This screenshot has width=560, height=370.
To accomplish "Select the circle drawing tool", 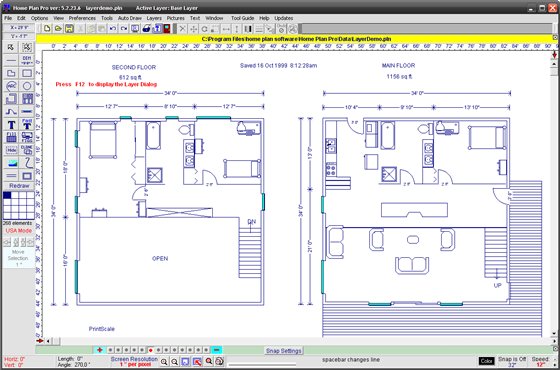I will (27, 86).
